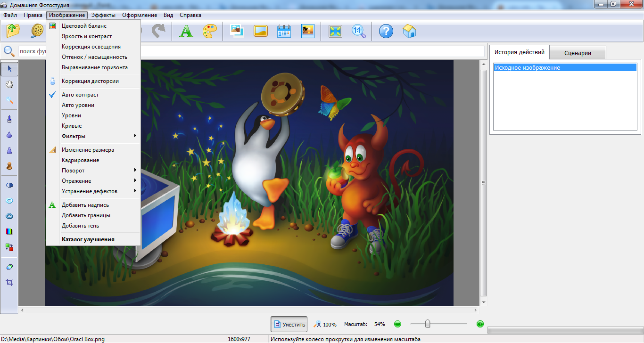Image resolution: width=644 pixels, height=343 pixels.
Task: Open the Правка menu
Action: [33, 15]
